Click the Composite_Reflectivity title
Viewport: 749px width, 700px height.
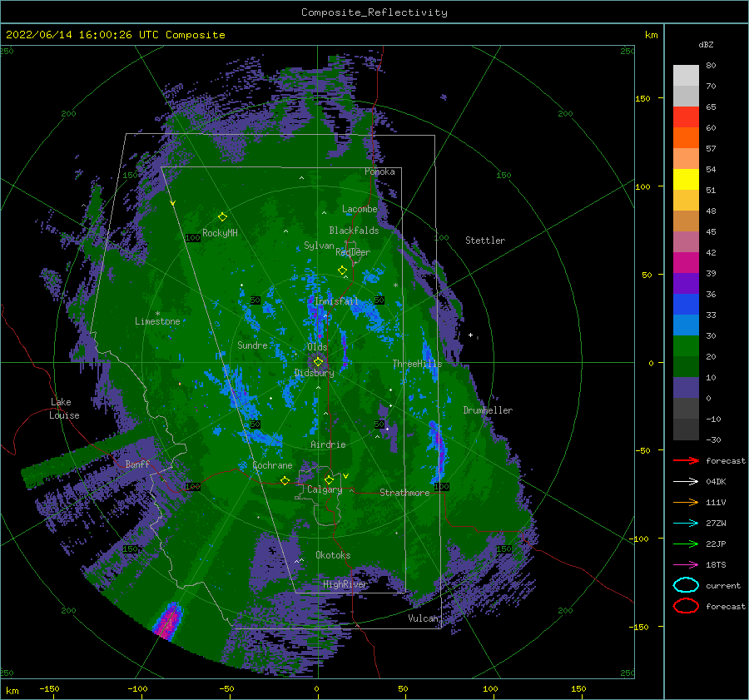click(x=374, y=12)
